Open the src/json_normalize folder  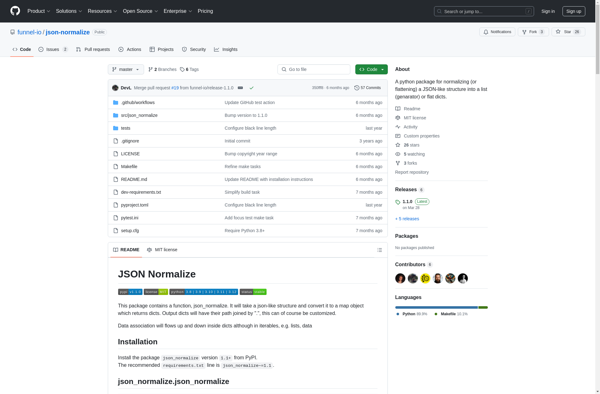pos(139,115)
